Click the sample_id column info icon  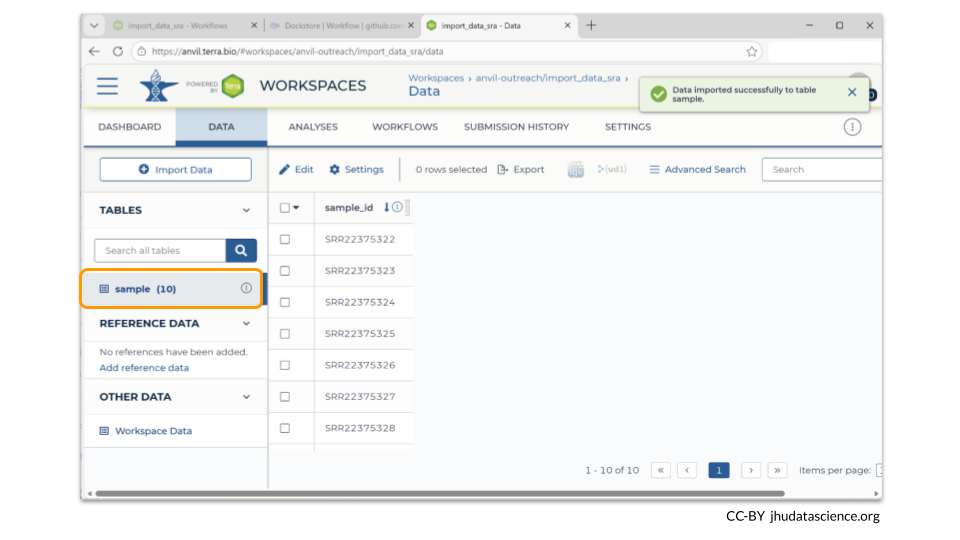(397, 207)
